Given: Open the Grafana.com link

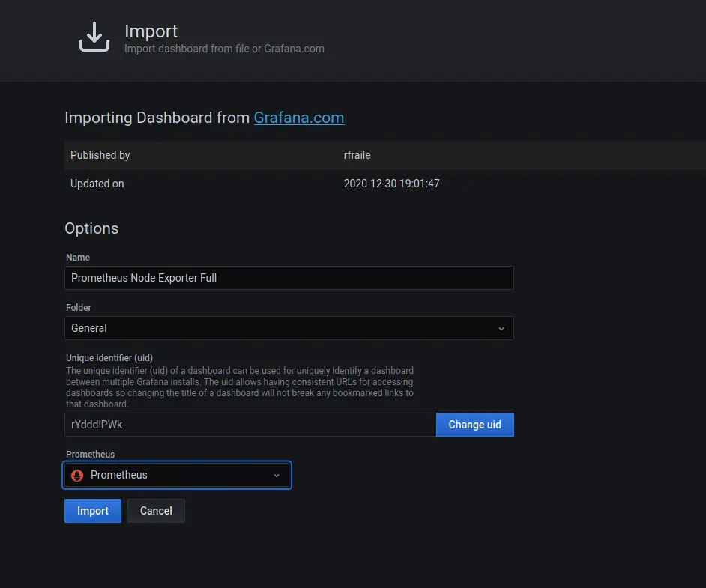Looking at the screenshot, I should 299,118.
